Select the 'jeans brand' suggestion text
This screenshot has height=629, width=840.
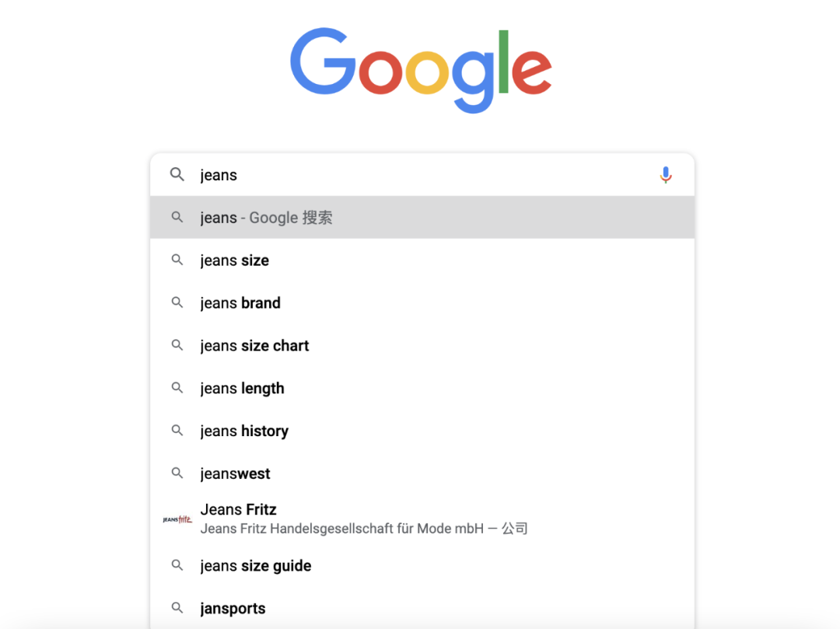(x=240, y=302)
